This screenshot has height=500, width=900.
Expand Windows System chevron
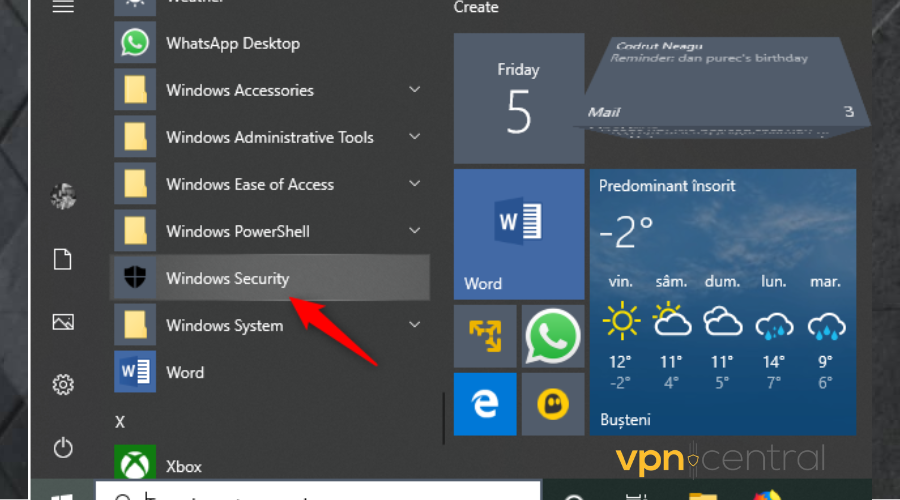(x=414, y=325)
